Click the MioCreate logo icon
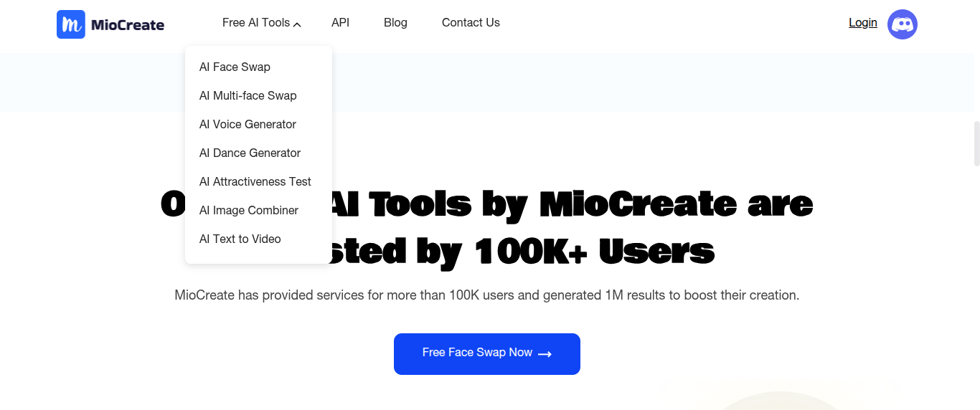This screenshot has height=410, width=980. tap(71, 24)
